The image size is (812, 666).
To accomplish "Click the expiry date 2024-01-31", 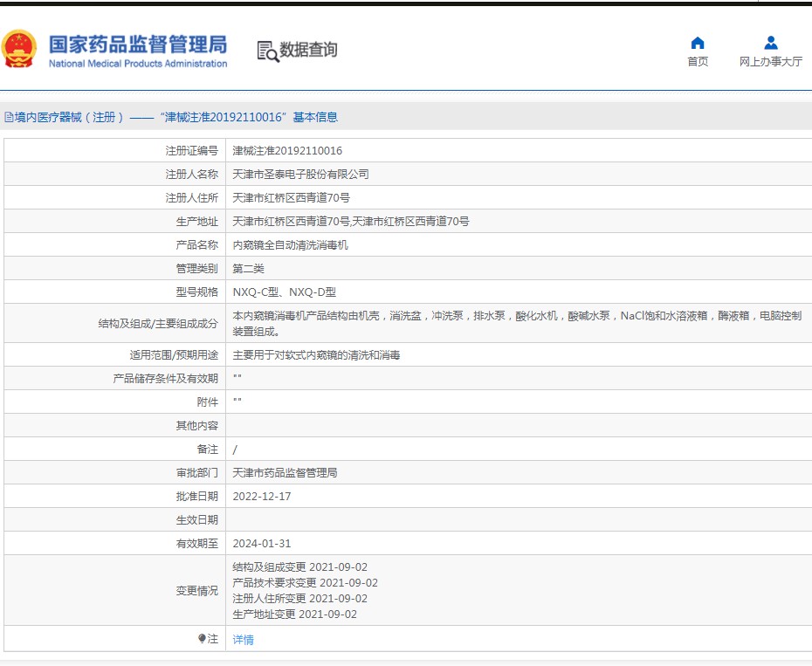I will pos(262,544).
